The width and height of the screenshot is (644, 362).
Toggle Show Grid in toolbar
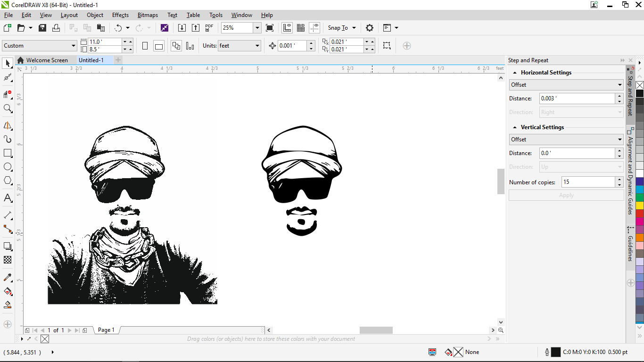300,28
